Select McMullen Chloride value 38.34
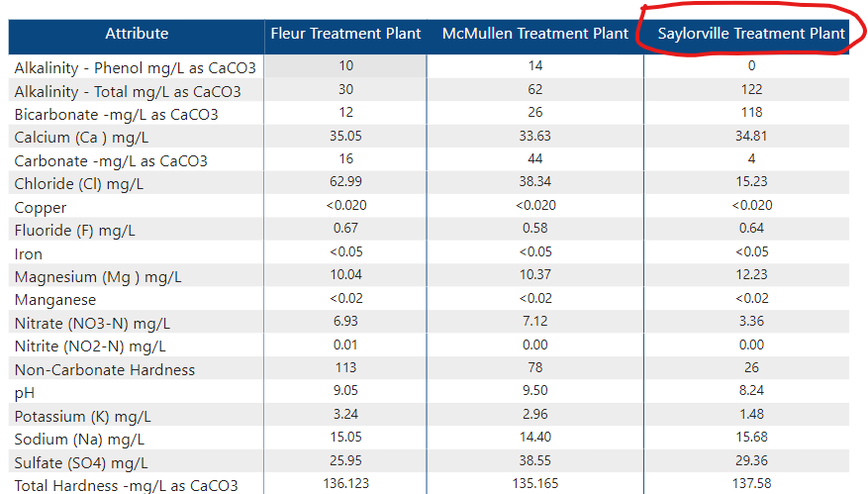The height and width of the screenshot is (494, 868). click(x=535, y=181)
